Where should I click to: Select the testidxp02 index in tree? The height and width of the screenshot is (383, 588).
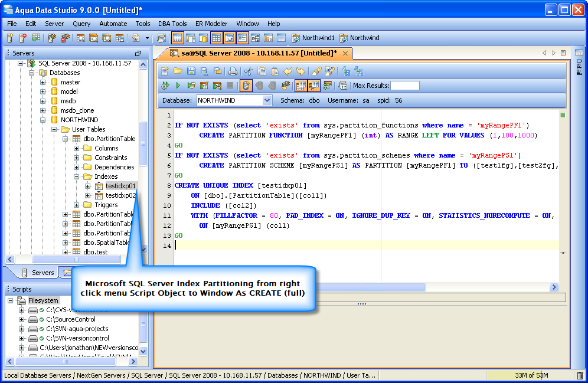(120, 195)
